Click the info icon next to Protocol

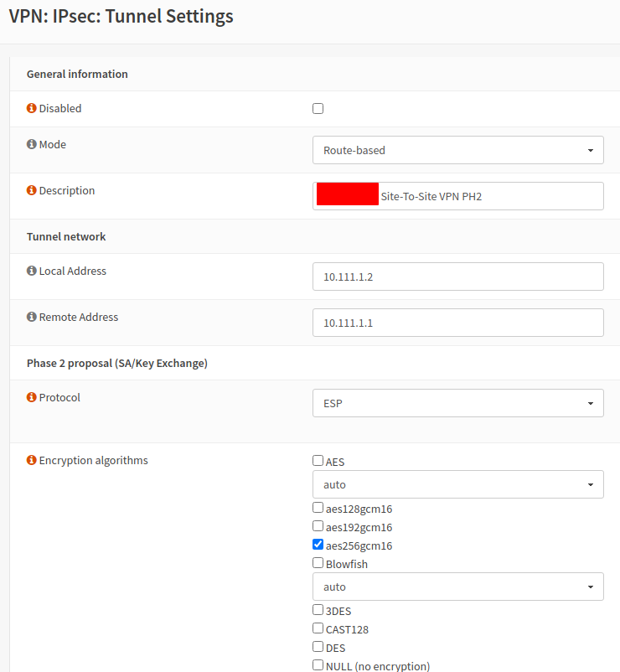pyautogui.click(x=31, y=397)
